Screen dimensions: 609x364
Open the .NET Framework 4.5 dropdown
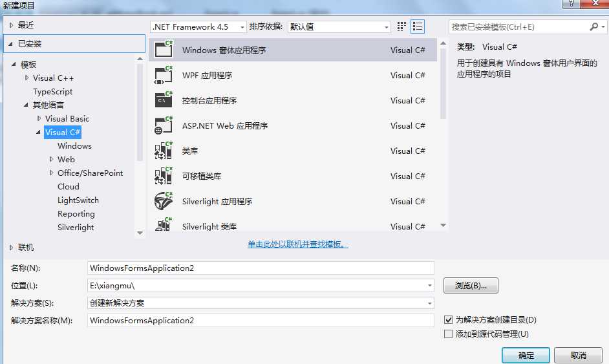(198, 27)
